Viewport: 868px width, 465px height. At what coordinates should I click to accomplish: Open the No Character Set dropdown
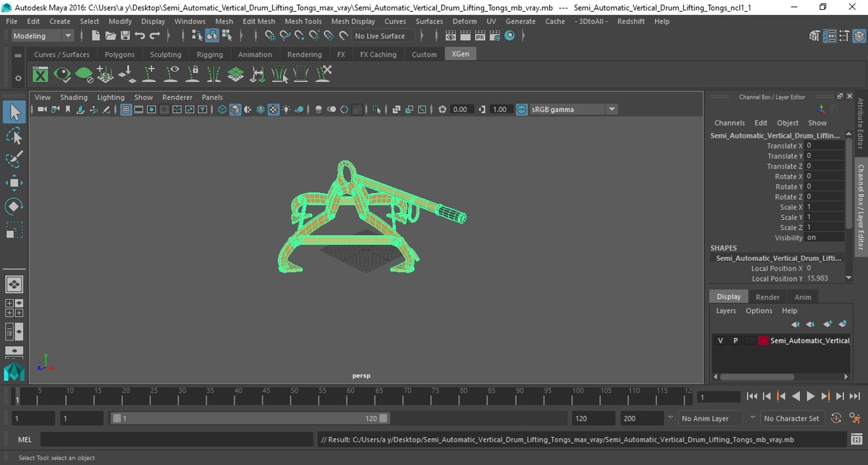[793, 418]
